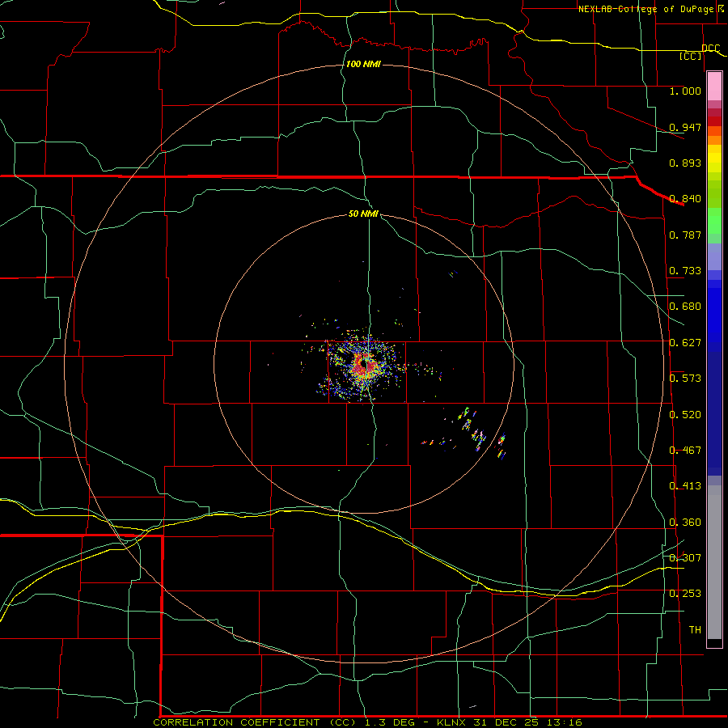Screen dimensions: 728x728
Task: Click the 0.893 value on color scale
Action: point(685,163)
